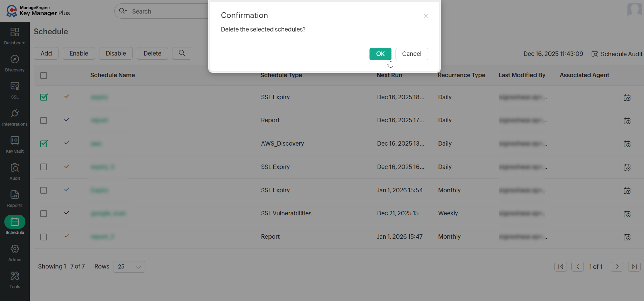This screenshot has height=301, width=644.
Task: Check the SSL Expiry Dec 16 16... row checkbox
Action: click(44, 167)
